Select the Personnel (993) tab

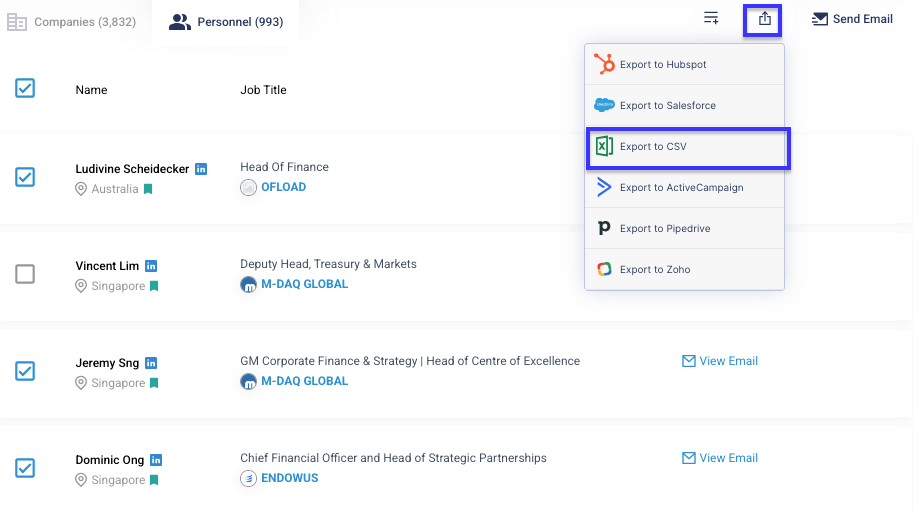tap(226, 22)
